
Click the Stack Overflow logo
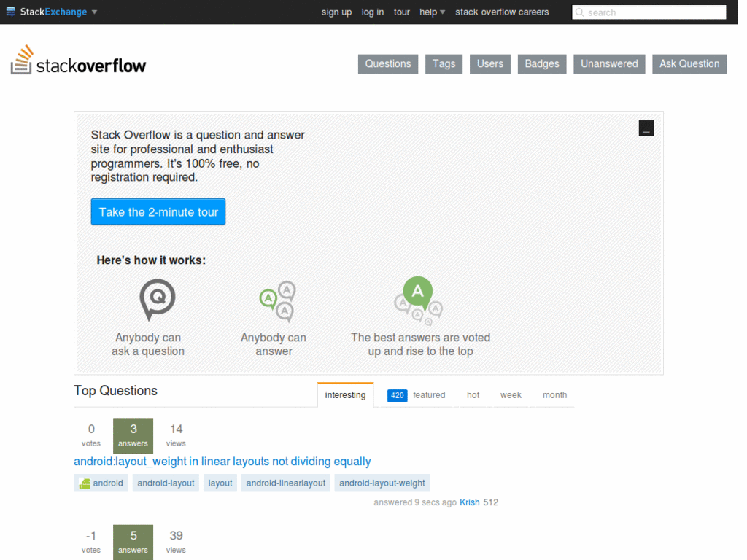click(79, 60)
